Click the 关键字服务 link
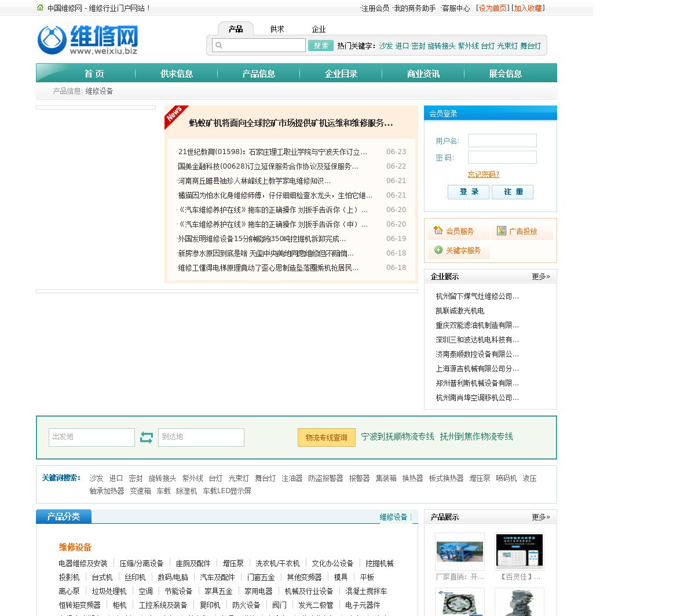This screenshot has width=695, height=616. click(463, 250)
